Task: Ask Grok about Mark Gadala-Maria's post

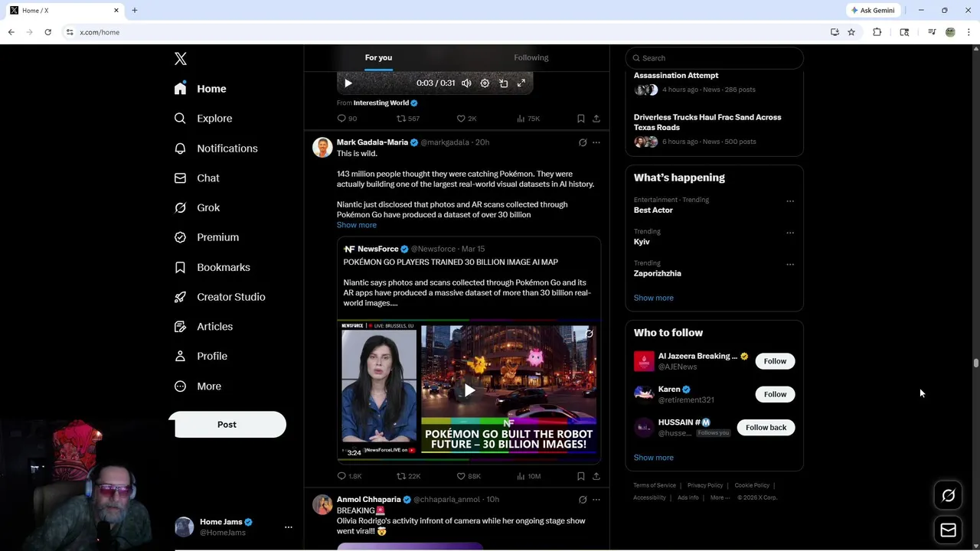Action: pos(583,142)
